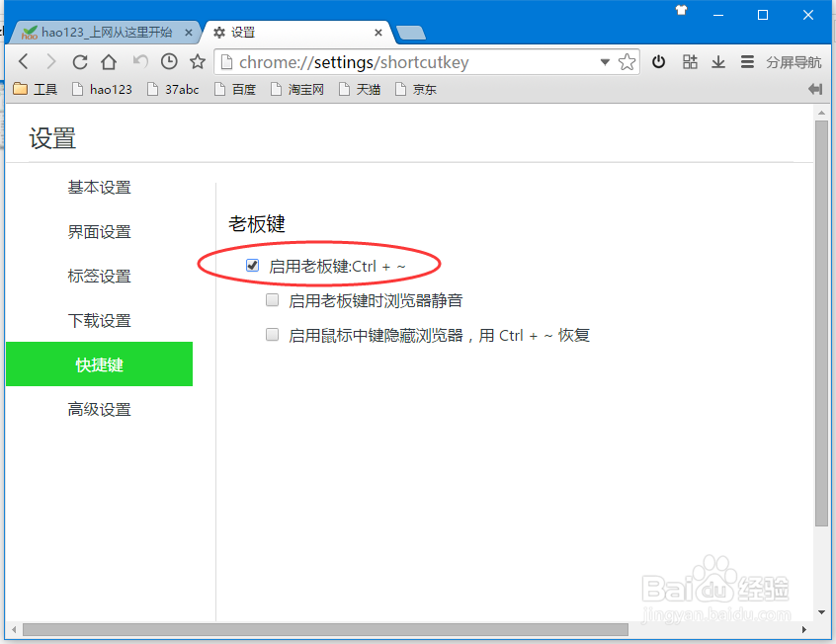Click the scroll down arrow
The image size is (836, 644).
coord(821,612)
